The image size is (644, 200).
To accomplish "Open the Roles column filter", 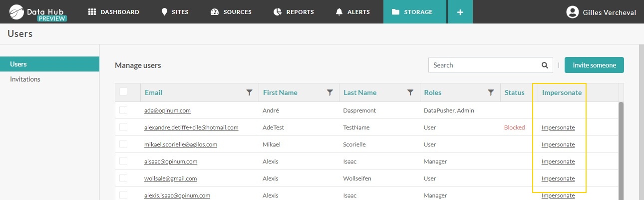I will tap(491, 92).
